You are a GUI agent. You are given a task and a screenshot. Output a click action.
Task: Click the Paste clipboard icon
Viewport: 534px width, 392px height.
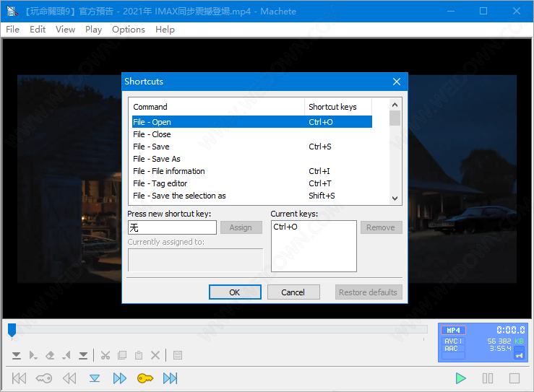point(139,356)
